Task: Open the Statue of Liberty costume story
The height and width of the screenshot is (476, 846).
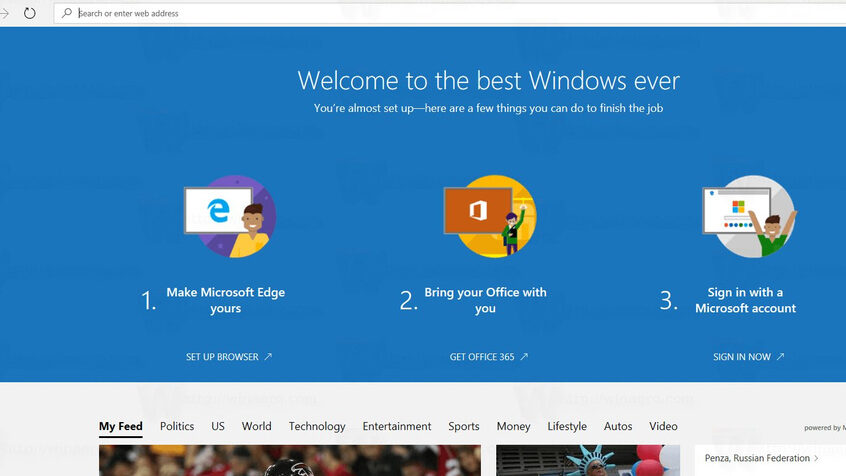Action: [x=588, y=460]
